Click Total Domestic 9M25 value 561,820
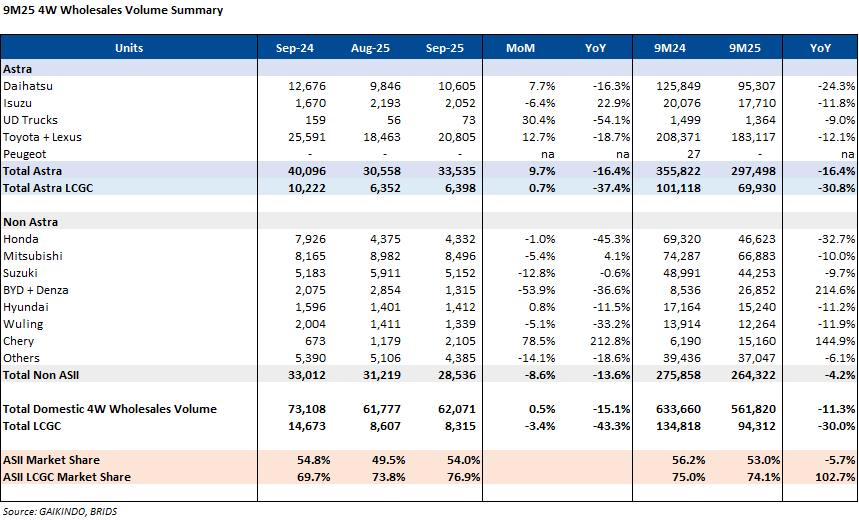 pyautogui.click(x=753, y=409)
